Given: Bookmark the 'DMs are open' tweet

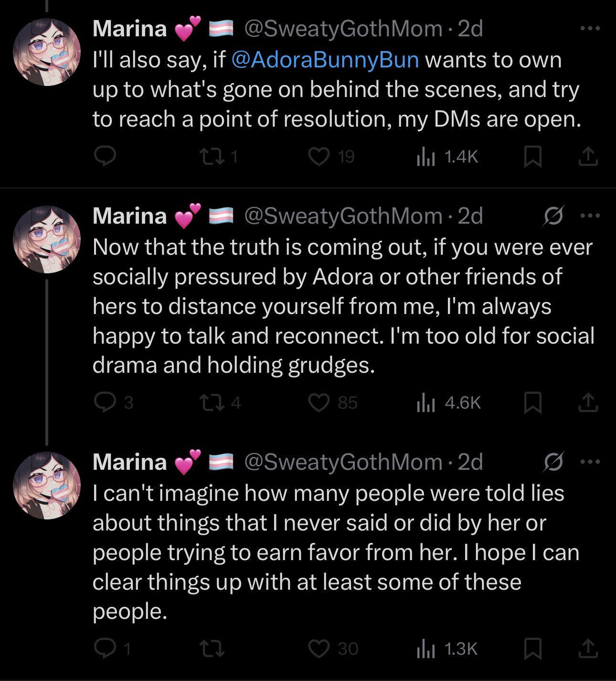Looking at the screenshot, I should point(532,156).
